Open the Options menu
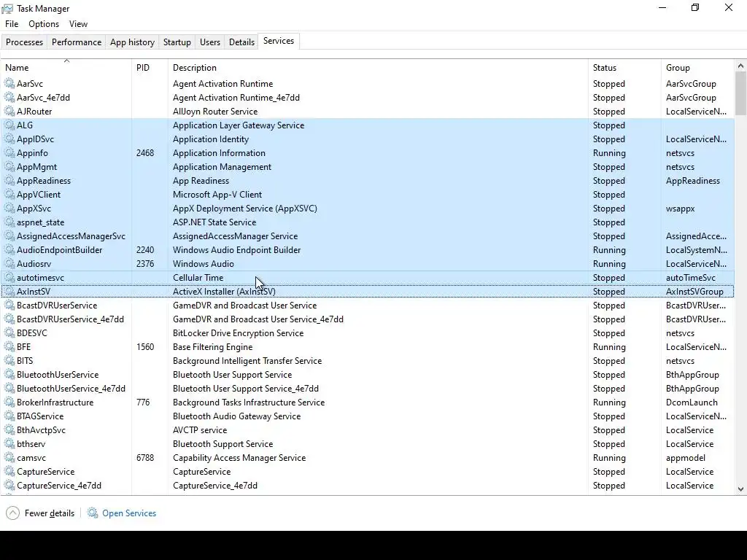 point(44,24)
